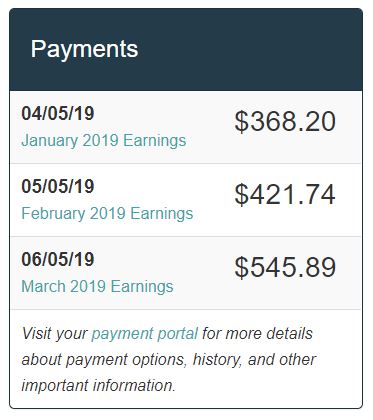Image resolution: width=373 pixels, height=420 pixels.
Task: Click the dollar sign of the $421.74 amount
Action: coord(242,194)
